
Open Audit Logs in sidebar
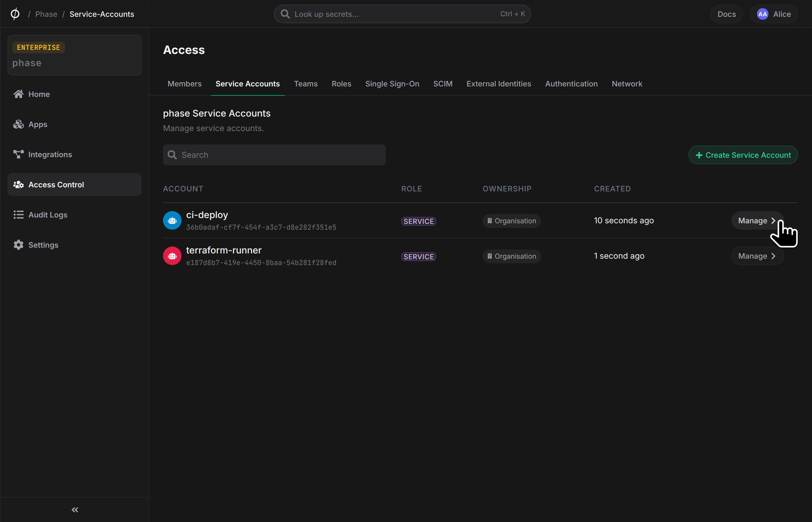[x=74, y=215]
